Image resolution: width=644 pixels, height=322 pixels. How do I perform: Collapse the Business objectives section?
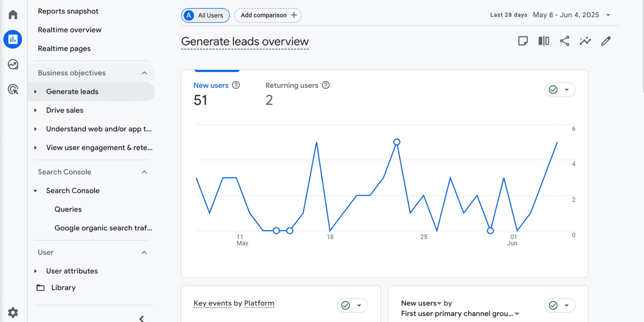pyautogui.click(x=144, y=73)
